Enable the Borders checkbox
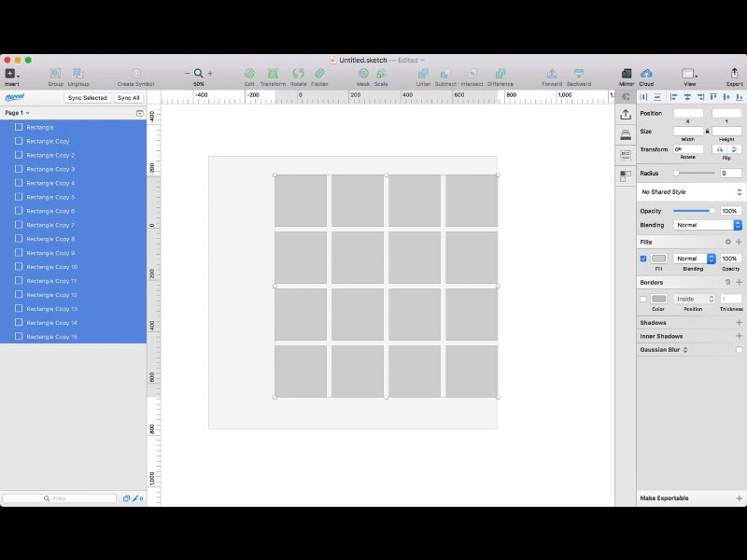Image resolution: width=747 pixels, height=560 pixels. pyautogui.click(x=643, y=299)
